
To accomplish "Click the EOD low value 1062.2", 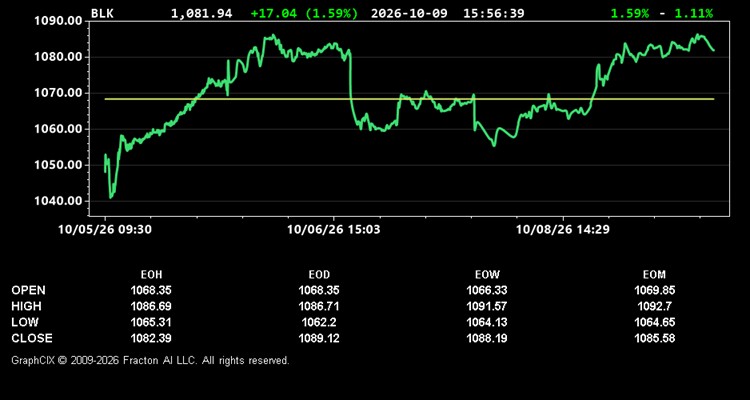I will (319, 322).
